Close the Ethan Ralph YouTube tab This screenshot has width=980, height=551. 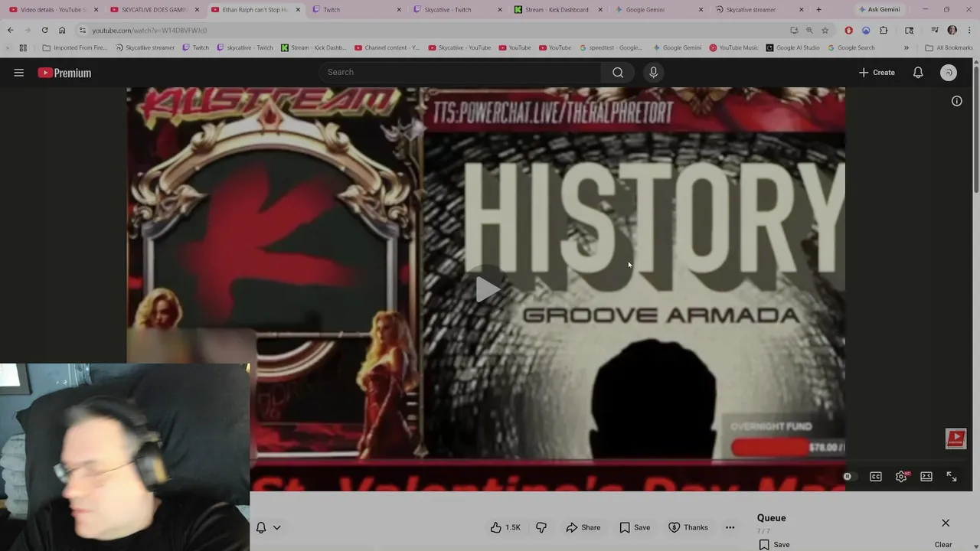pyautogui.click(x=298, y=10)
